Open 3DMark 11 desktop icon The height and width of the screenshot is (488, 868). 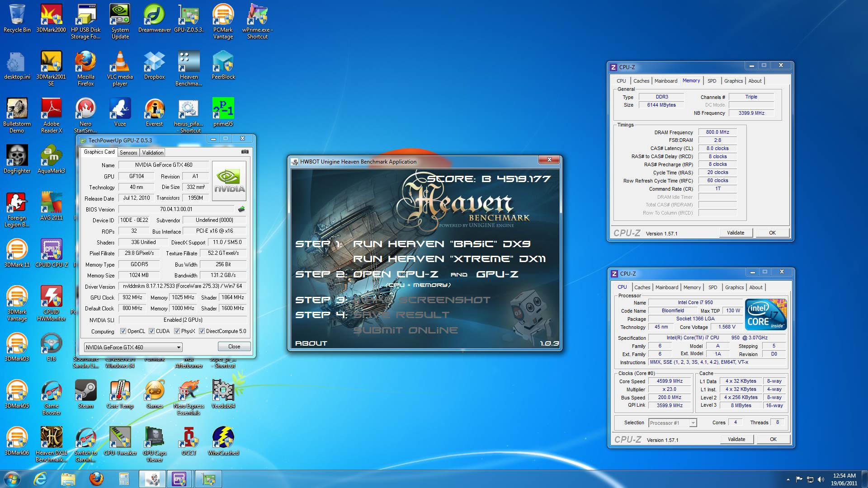coord(17,253)
